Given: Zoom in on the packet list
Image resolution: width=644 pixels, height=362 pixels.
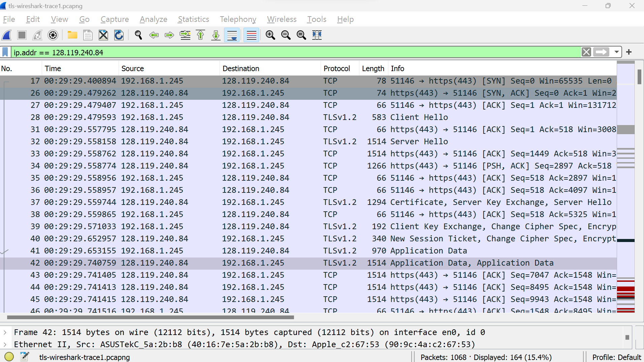Looking at the screenshot, I should [x=270, y=35].
